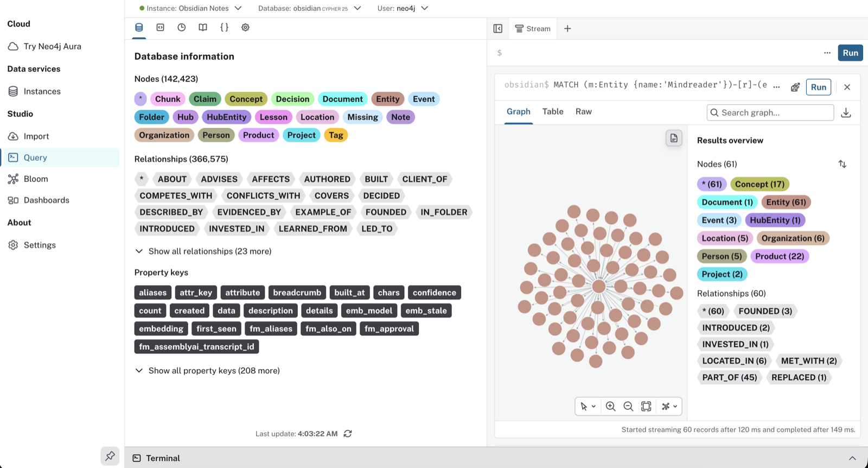Viewport: 868px width, 468px height.
Task: Open the query history clock icon
Action: coord(182,27)
